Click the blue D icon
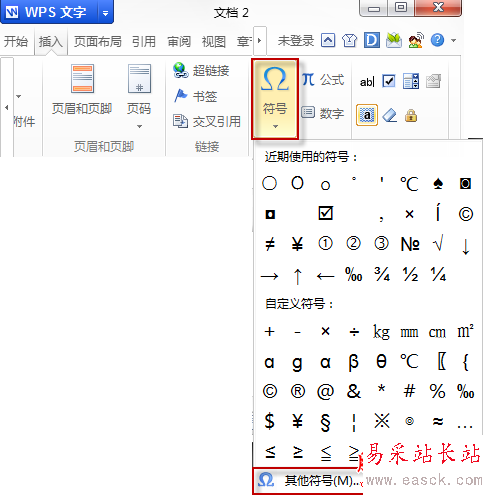The height and width of the screenshot is (495, 483). tap(372, 40)
